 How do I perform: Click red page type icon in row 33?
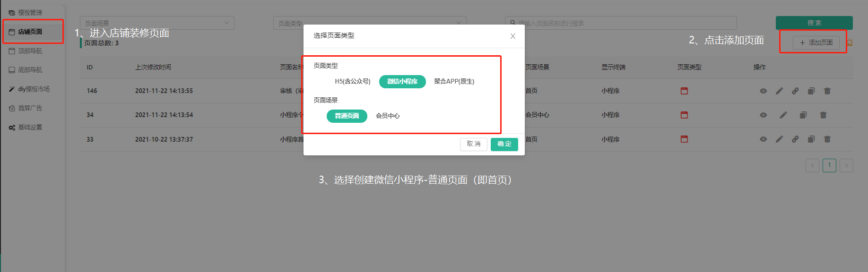pos(684,139)
